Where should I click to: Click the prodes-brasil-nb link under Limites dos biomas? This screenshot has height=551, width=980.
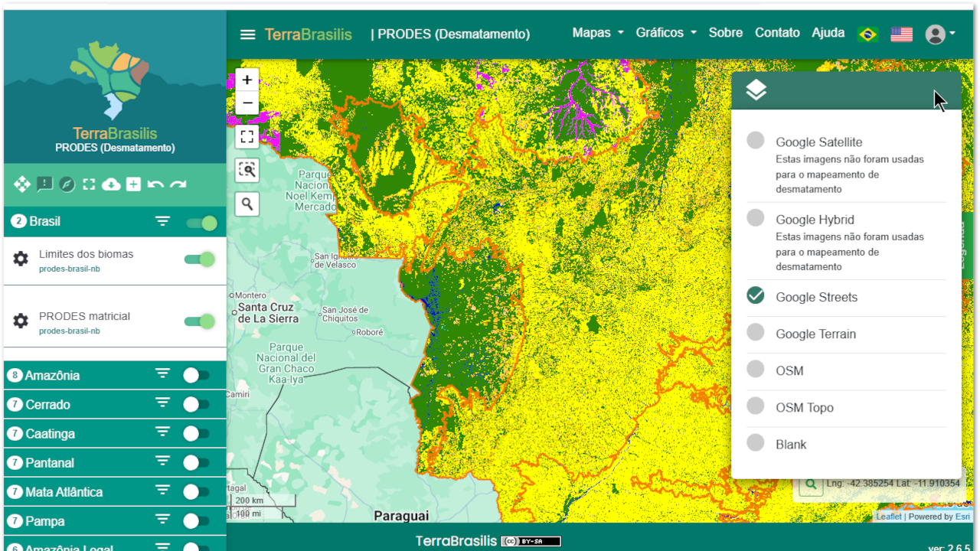coord(70,269)
